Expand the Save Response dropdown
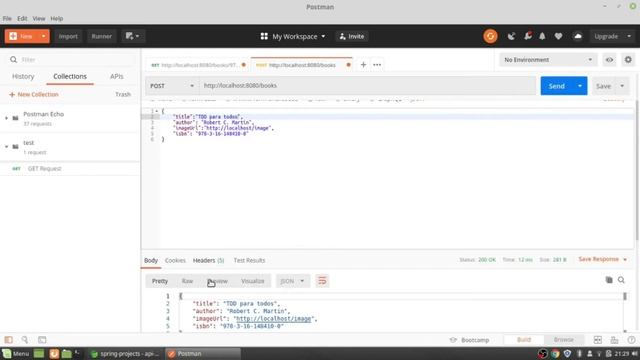Viewport: 640px width, 360px height. [624, 259]
